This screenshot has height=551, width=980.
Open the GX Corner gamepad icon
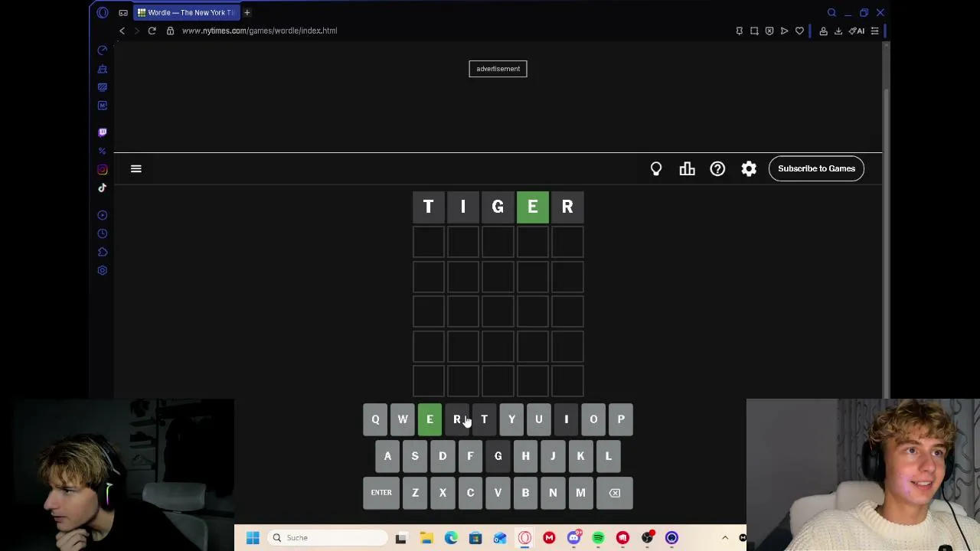[x=123, y=12]
